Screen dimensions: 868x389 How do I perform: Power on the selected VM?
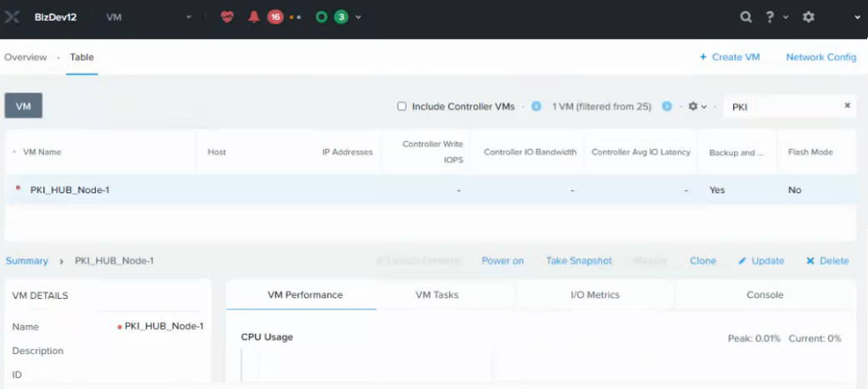(502, 261)
